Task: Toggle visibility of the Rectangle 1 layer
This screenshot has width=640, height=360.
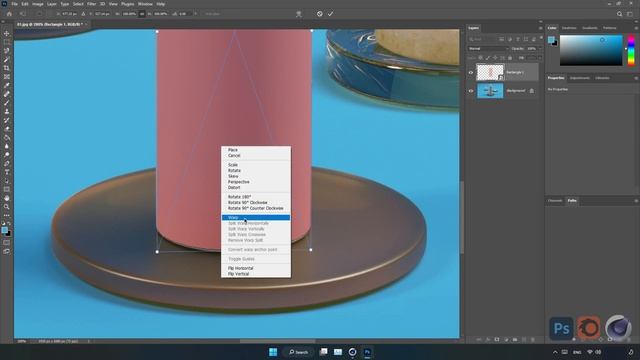Action: click(x=471, y=73)
